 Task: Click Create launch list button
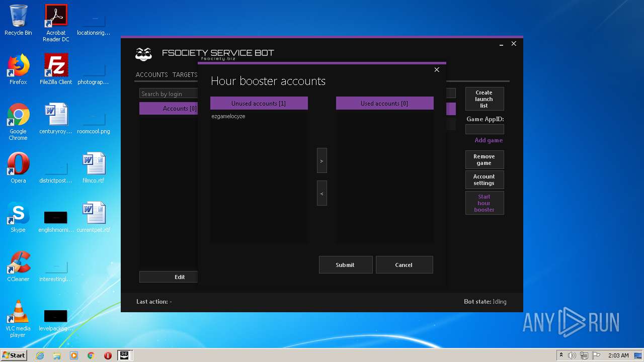point(485,99)
